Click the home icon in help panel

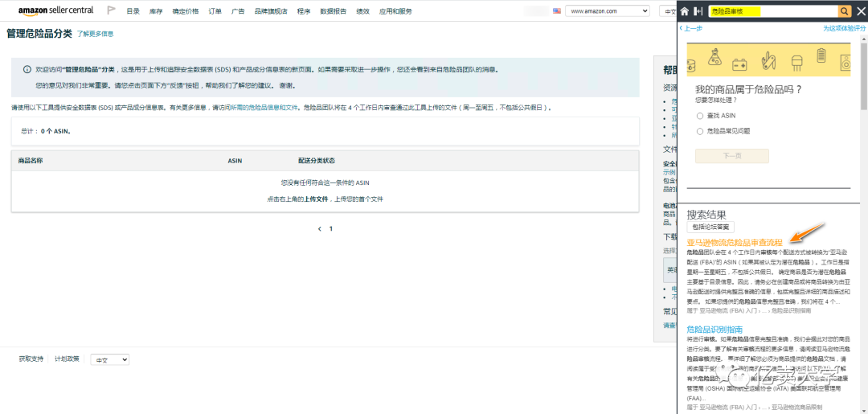(x=685, y=11)
